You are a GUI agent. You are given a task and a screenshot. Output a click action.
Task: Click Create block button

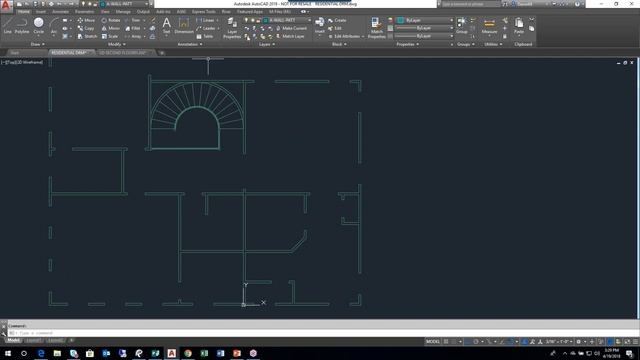point(337,20)
